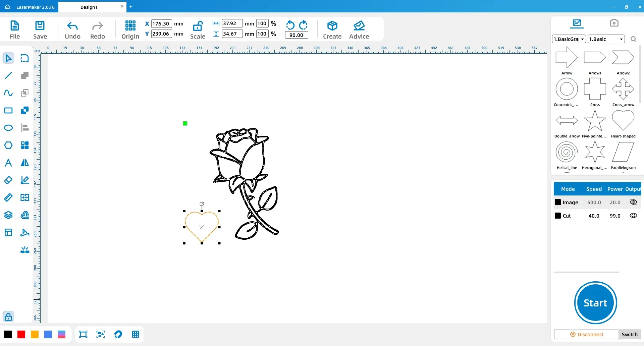
Task: Open the layout panel tool in left toolbar
Action: [8, 232]
